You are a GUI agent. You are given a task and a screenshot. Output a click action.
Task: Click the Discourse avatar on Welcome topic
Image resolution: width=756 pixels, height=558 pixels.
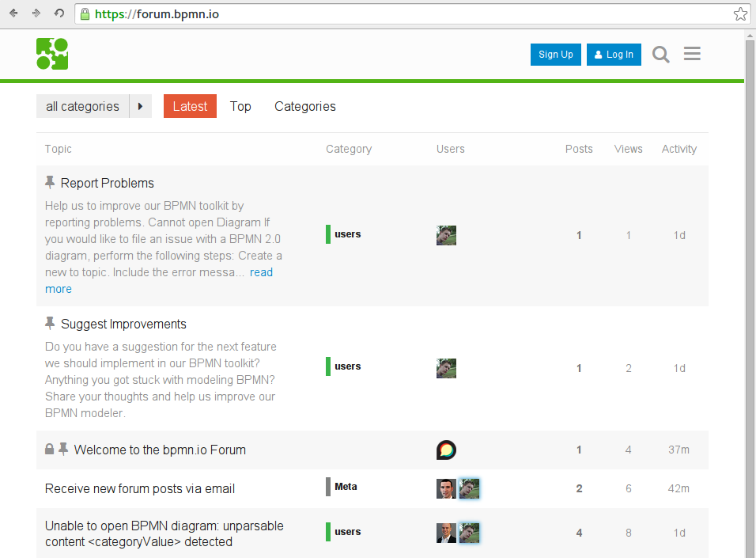tap(446, 450)
